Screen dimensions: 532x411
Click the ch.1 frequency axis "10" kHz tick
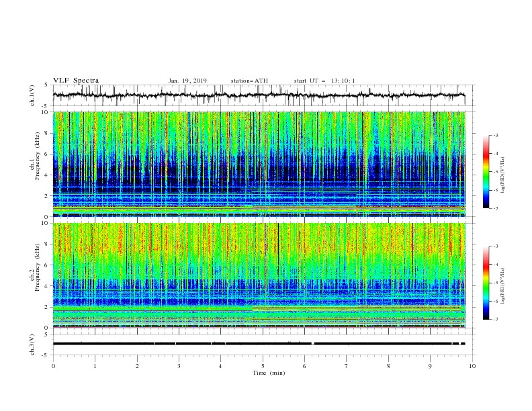click(46, 112)
